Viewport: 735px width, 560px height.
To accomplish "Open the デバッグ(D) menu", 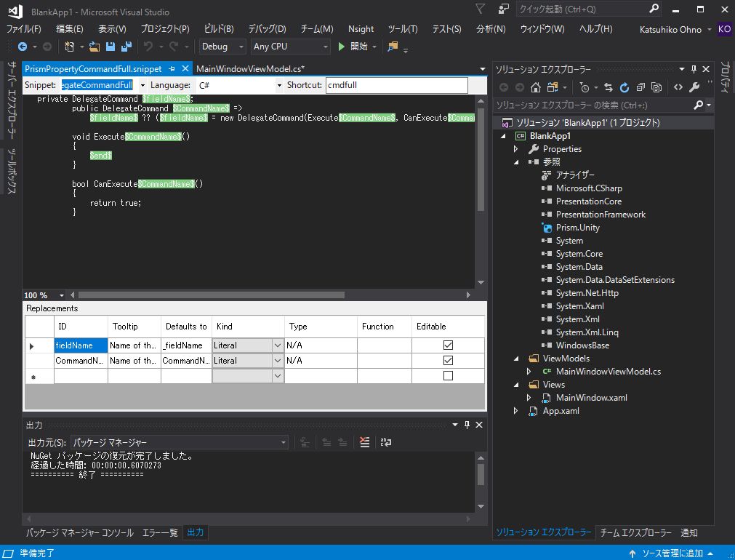I will (268, 29).
